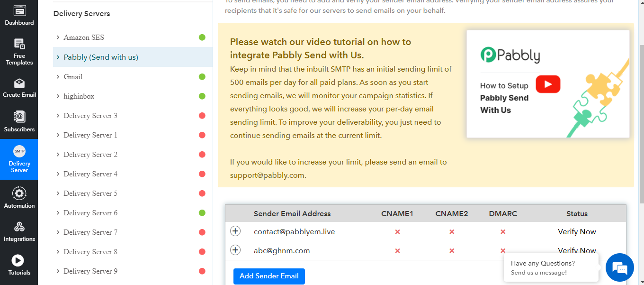The image size is (644, 285).
Task: Open the Dashboard sidebar icon
Action: [19, 11]
